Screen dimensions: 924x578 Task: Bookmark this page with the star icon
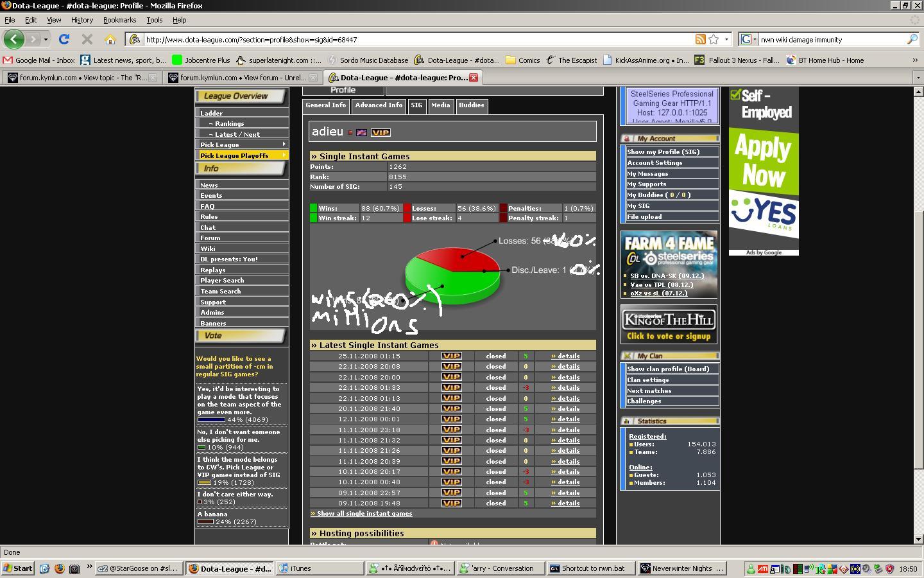[714, 39]
